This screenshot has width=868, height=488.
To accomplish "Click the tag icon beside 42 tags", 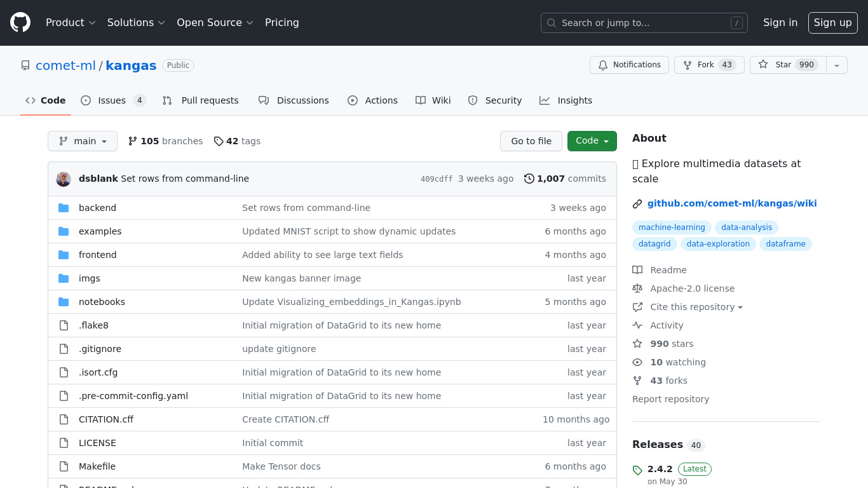I will tap(219, 141).
